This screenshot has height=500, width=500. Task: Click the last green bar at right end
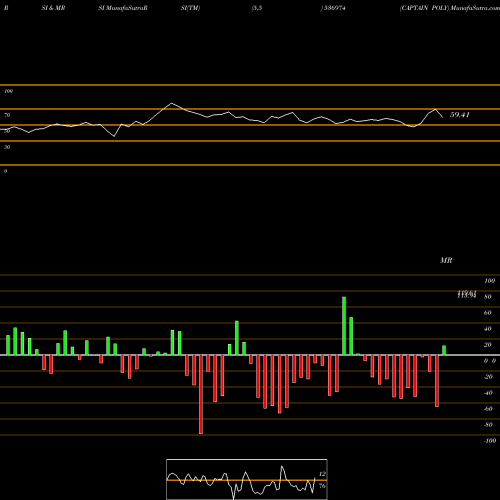444,350
